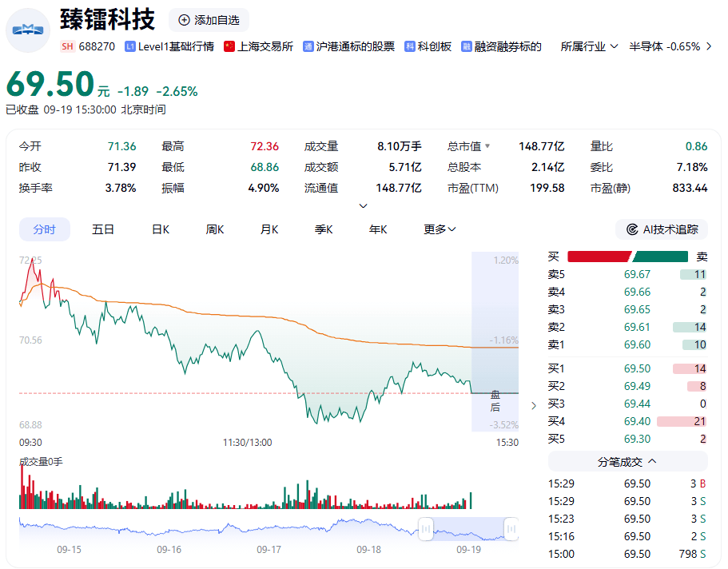
Task: Expand the 所属行业 dropdown
Action: click(589, 46)
